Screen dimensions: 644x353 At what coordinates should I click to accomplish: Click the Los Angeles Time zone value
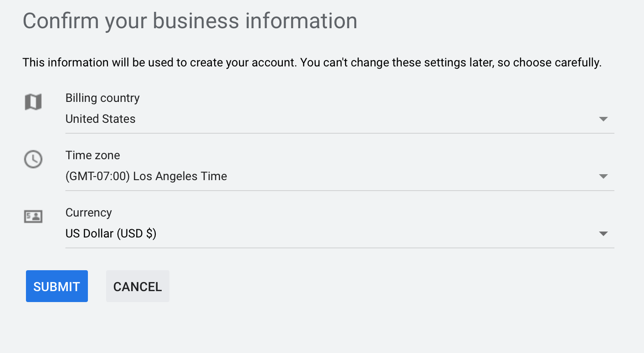point(147,176)
